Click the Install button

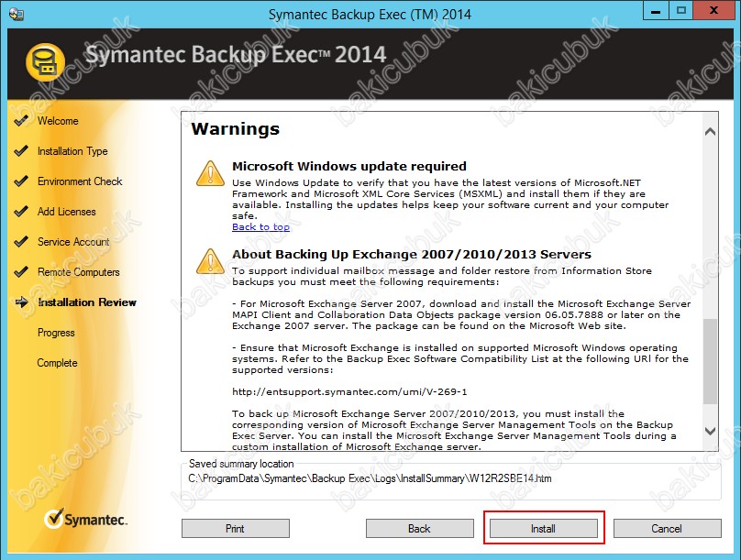[x=544, y=528]
